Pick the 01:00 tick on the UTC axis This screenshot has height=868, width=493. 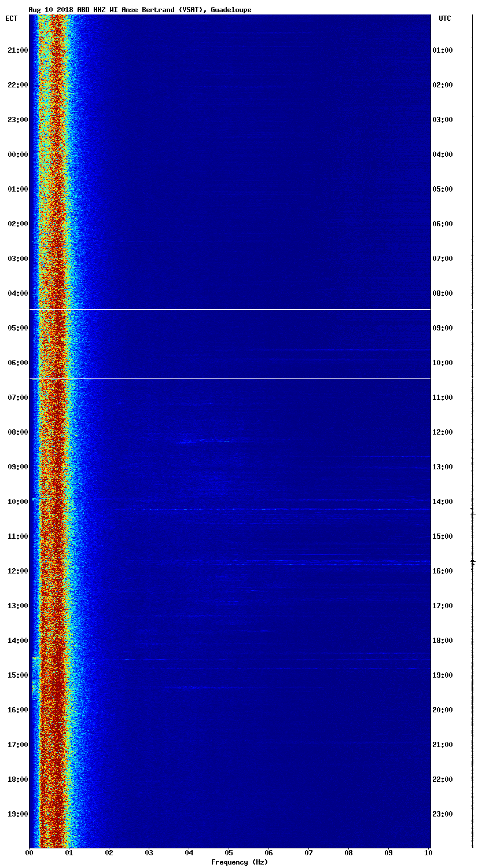point(442,50)
